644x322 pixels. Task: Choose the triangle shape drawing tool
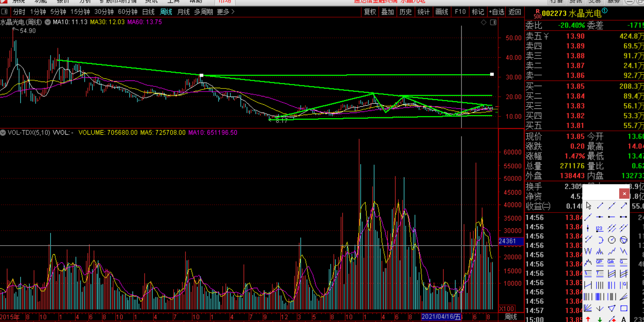612,308
